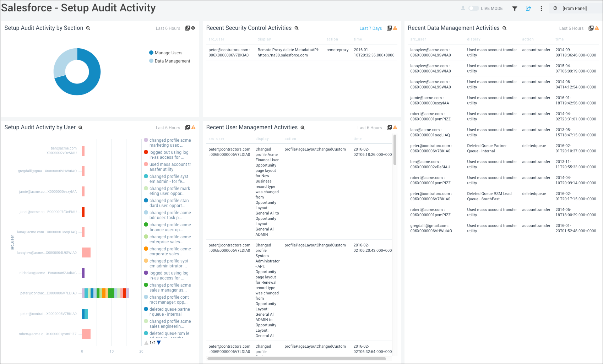
Task: Click the clock icon next to From Panel
Action: point(555,8)
